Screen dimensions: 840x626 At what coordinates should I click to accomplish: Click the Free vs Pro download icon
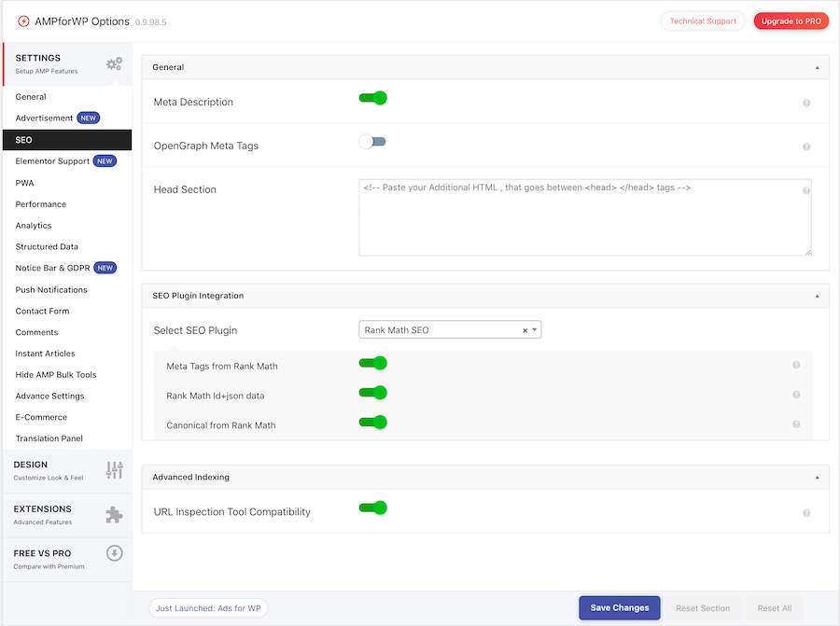coord(114,553)
